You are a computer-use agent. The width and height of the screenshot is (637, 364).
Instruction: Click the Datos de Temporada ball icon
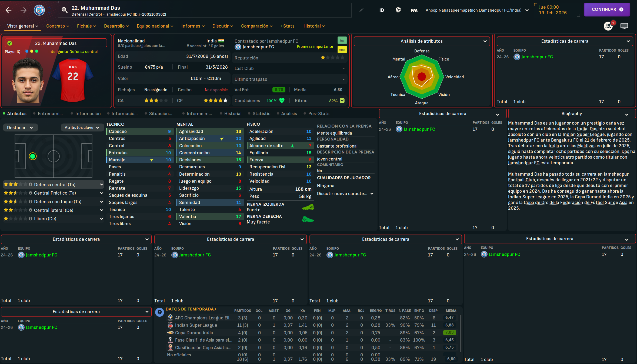[160, 312]
